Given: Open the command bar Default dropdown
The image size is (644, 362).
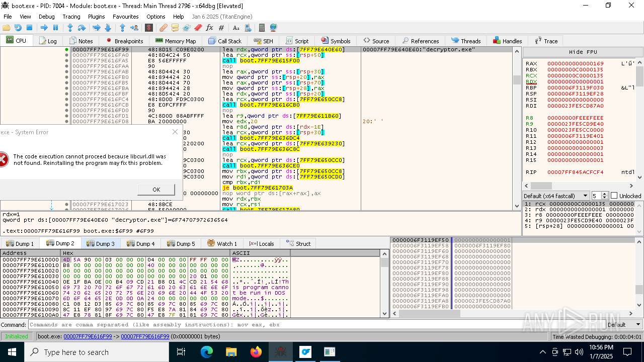Looking at the screenshot, I should coord(624,325).
